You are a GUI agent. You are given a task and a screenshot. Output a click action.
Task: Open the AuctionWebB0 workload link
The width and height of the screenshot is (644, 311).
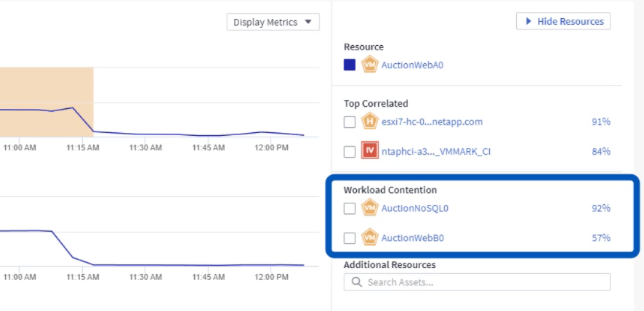coord(412,238)
